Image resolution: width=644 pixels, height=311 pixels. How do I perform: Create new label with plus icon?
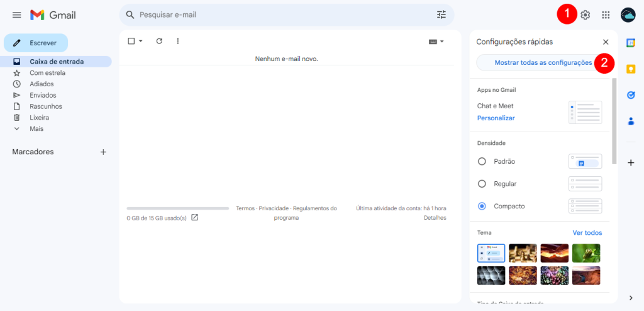tap(103, 152)
